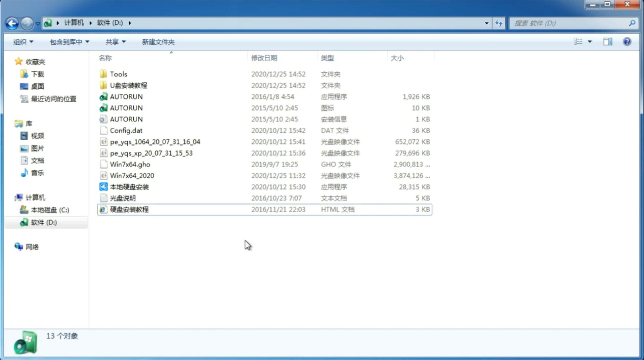Open Win7x64_2020 disc image file

point(132,175)
